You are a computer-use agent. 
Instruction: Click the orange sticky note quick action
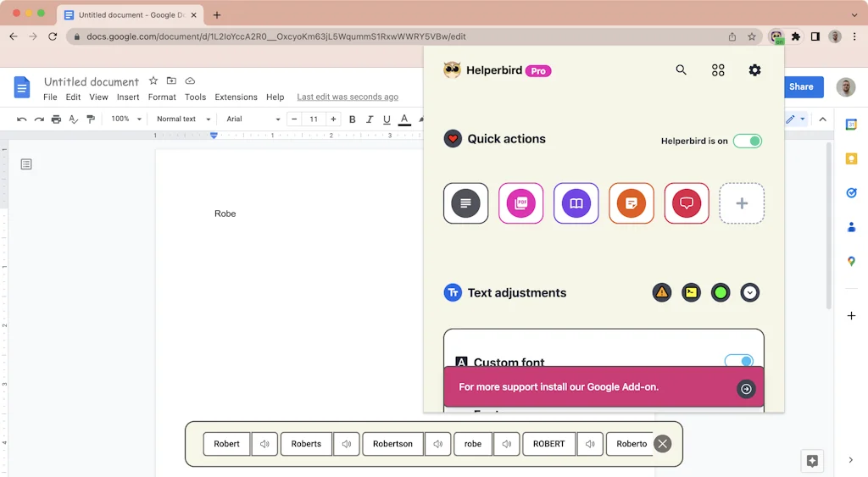point(631,203)
